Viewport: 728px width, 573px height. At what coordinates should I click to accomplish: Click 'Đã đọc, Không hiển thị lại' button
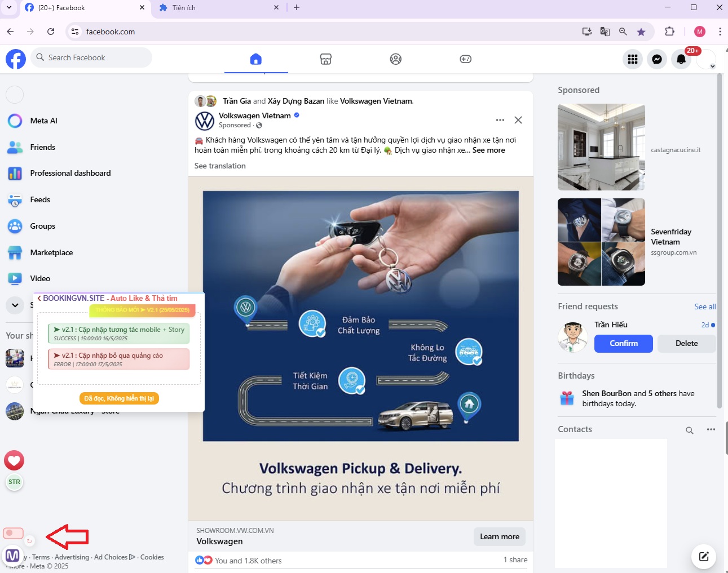coord(119,398)
